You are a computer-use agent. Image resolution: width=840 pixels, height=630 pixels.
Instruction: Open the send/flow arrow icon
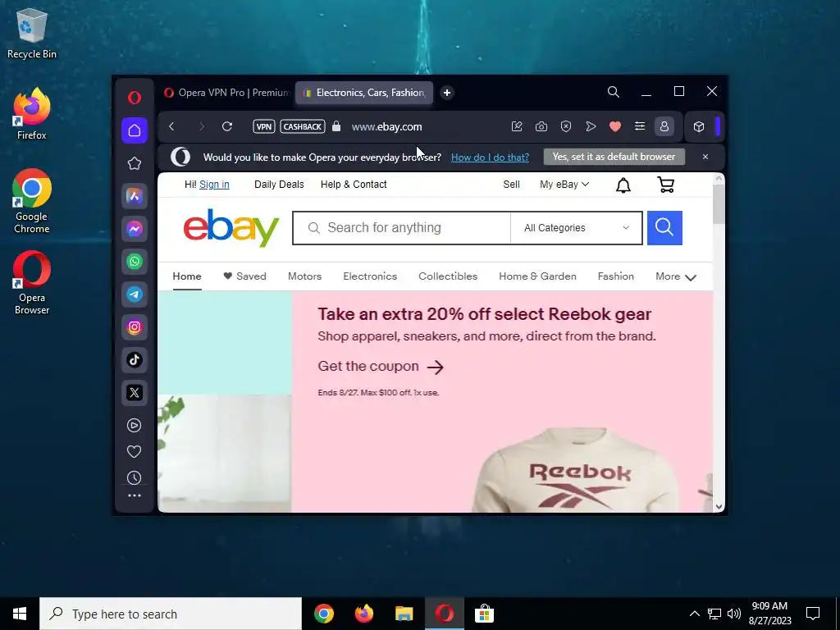pos(591,126)
